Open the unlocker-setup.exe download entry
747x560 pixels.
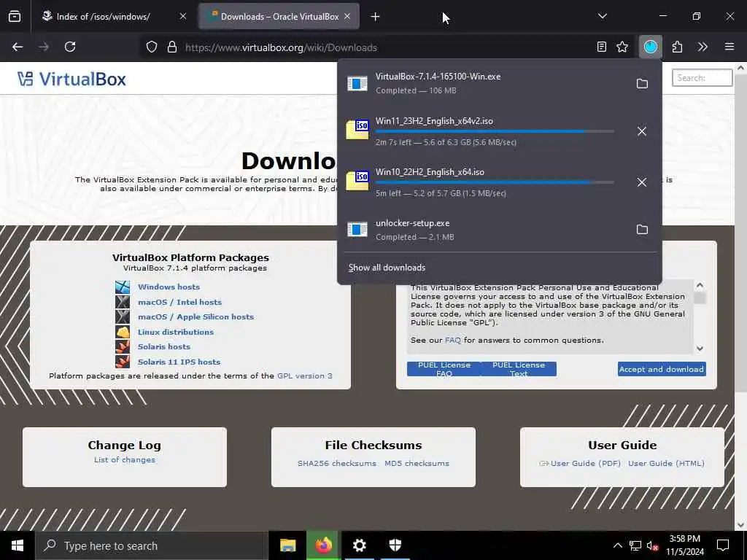tap(484, 230)
